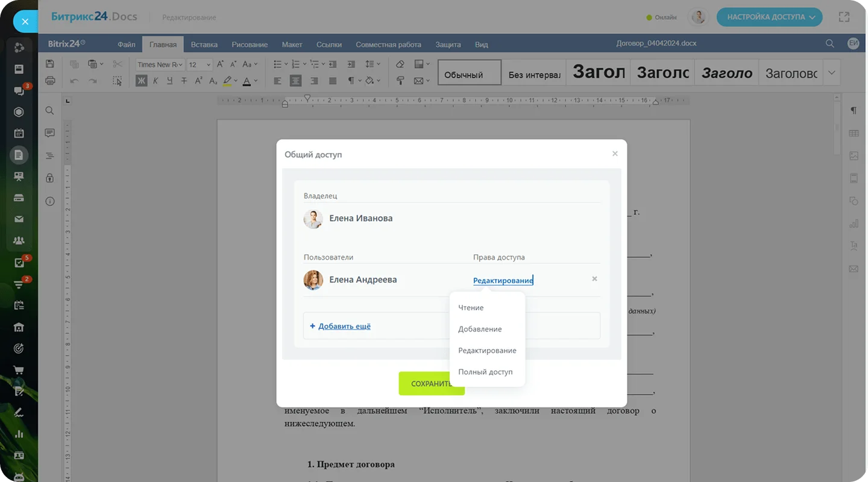Open the Times New Roman font dropdown
868x482 pixels.
point(159,64)
